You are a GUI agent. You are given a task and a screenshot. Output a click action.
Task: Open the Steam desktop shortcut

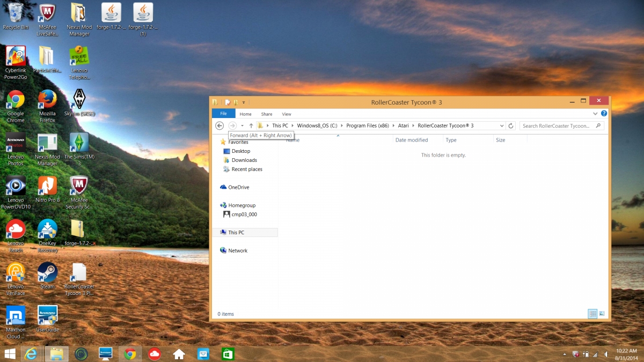47,276
